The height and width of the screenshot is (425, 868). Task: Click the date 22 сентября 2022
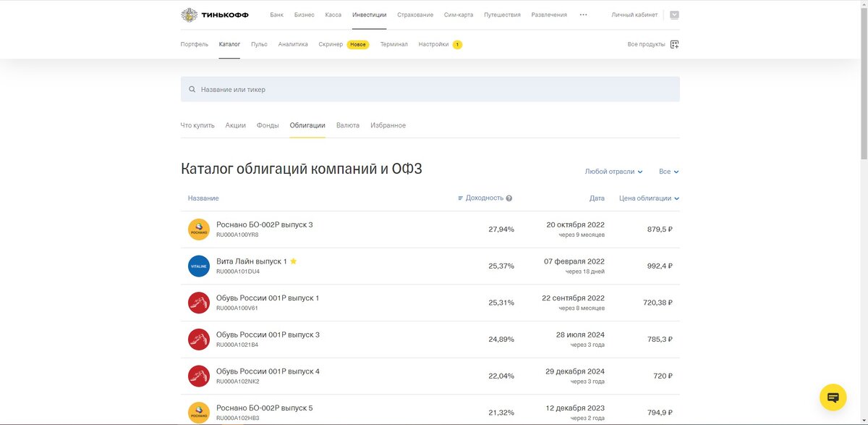pyautogui.click(x=573, y=298)
